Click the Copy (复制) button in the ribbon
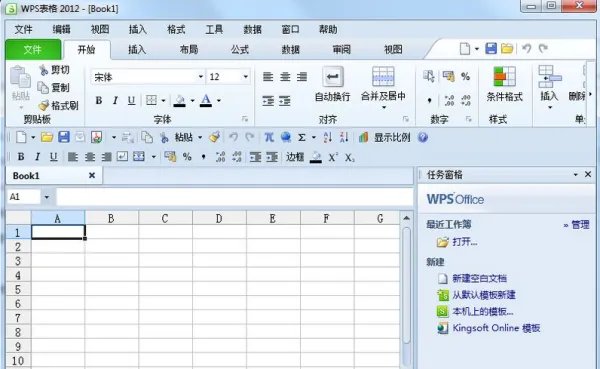The image size is (600, 369). tap(54, 88)
